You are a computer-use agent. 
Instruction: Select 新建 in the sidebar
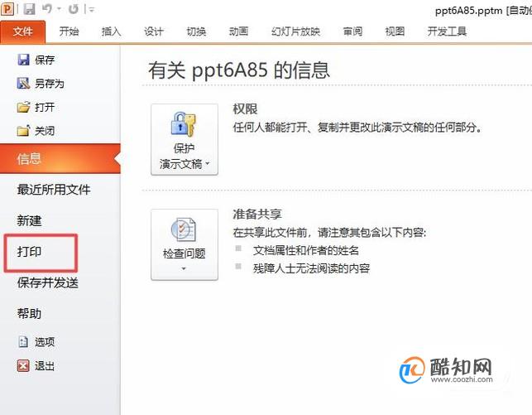click(29, 220)
